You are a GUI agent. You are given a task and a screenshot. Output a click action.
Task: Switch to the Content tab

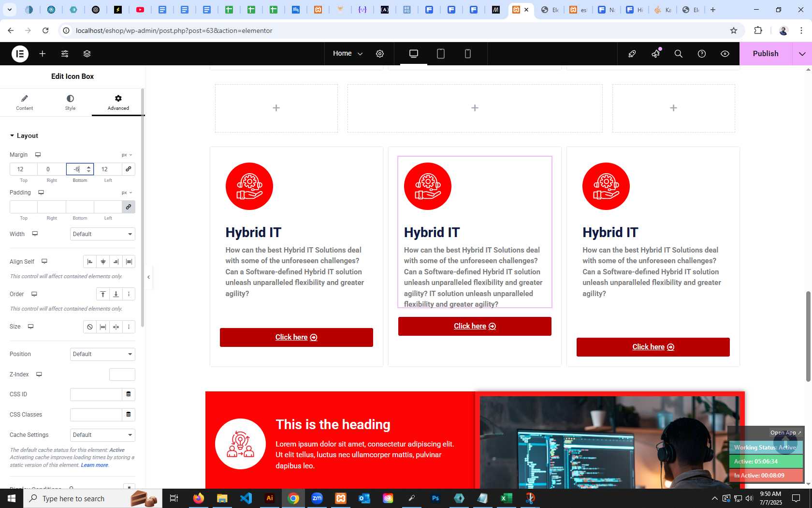coord(24,103)
